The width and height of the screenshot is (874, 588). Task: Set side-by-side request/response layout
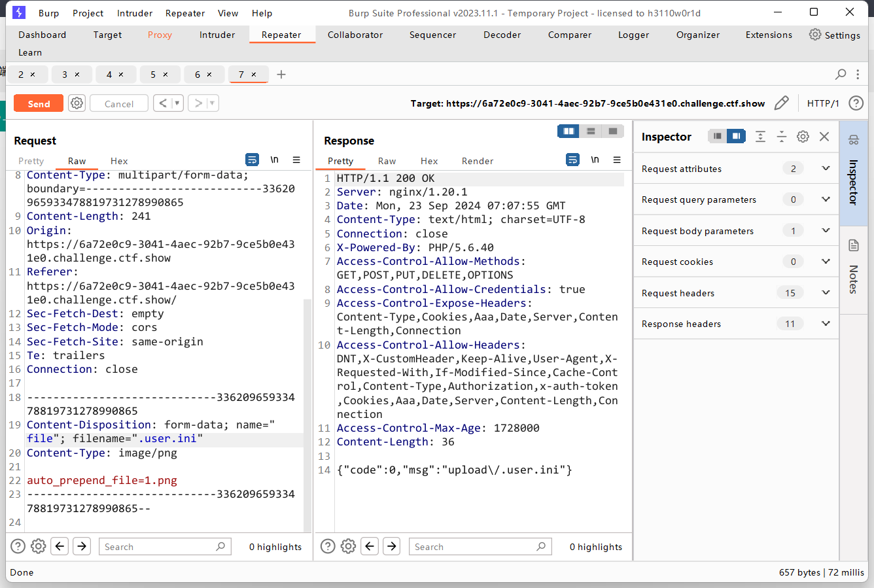coord(568,131)
